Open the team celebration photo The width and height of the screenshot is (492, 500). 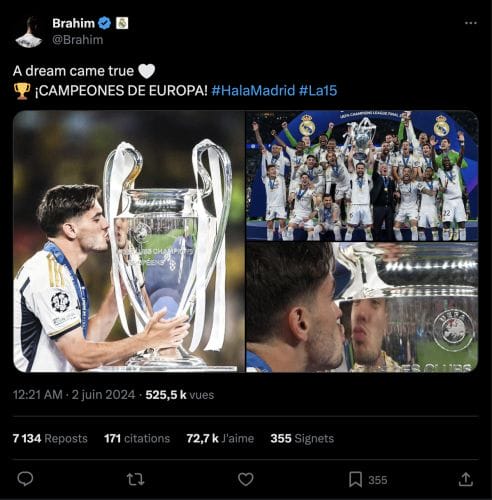pos(362,175)
